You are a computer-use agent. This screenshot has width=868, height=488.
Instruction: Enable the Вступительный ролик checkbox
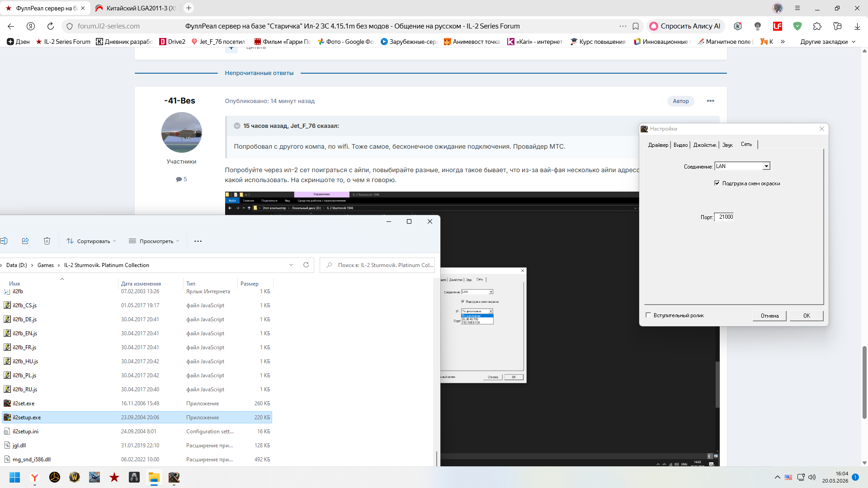tap(648, 315)
